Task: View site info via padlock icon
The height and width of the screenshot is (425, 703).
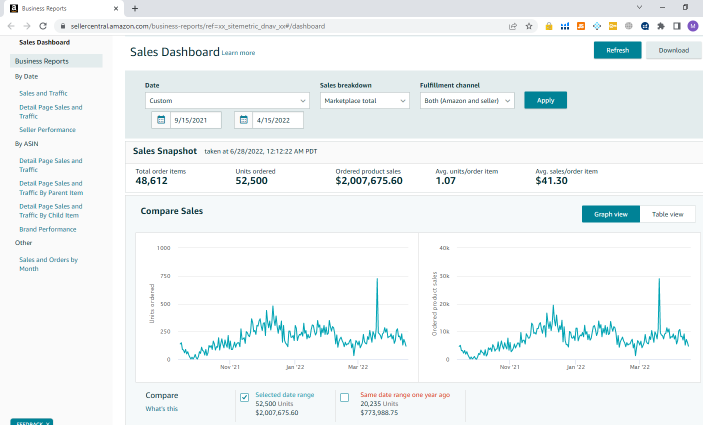Action: point(63,26)
